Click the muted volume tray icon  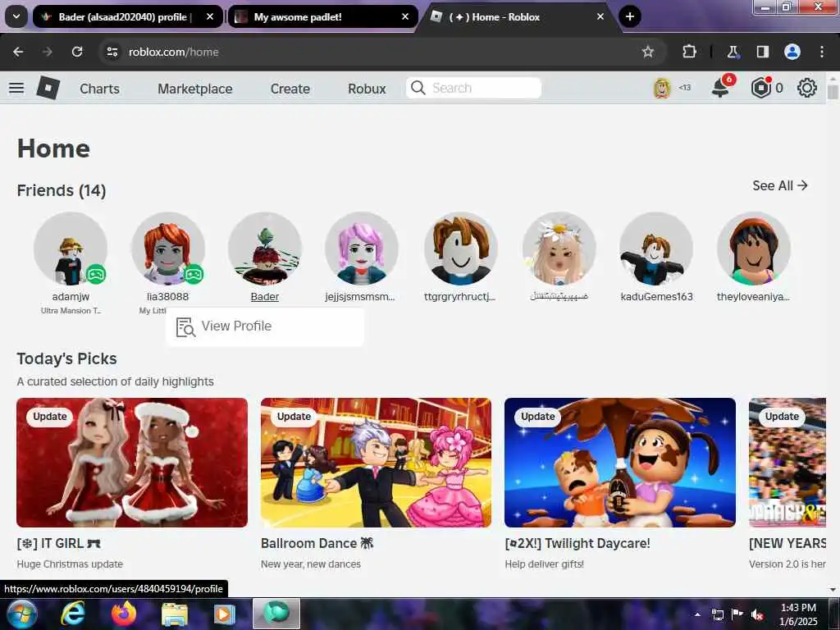(x=757, y=615)
